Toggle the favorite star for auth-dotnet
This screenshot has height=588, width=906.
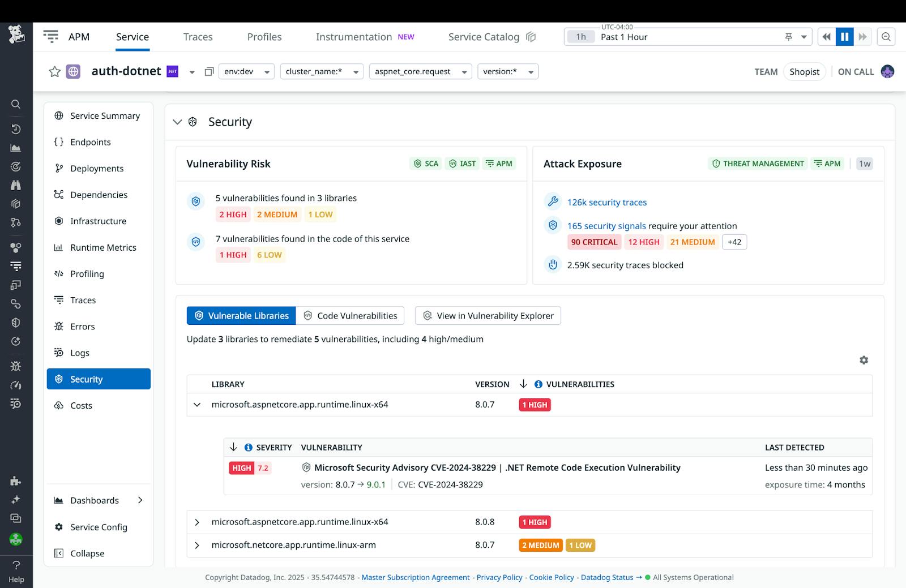pyautogui.click(x=54, y=71)
